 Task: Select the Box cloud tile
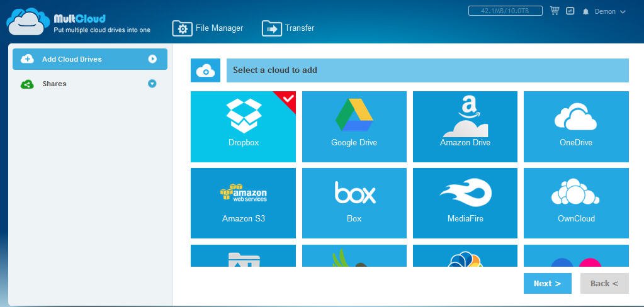pyautogui.click(x=354, y=203)
